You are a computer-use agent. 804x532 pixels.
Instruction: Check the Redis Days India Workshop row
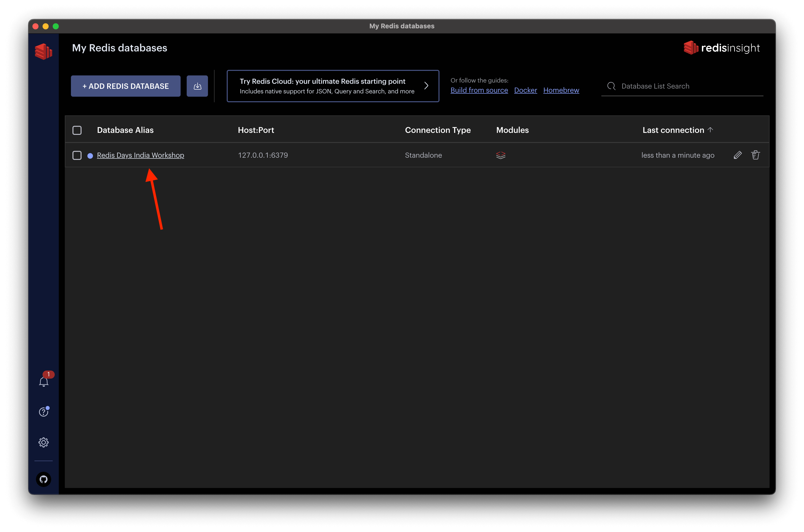click(x=77, y=155)
